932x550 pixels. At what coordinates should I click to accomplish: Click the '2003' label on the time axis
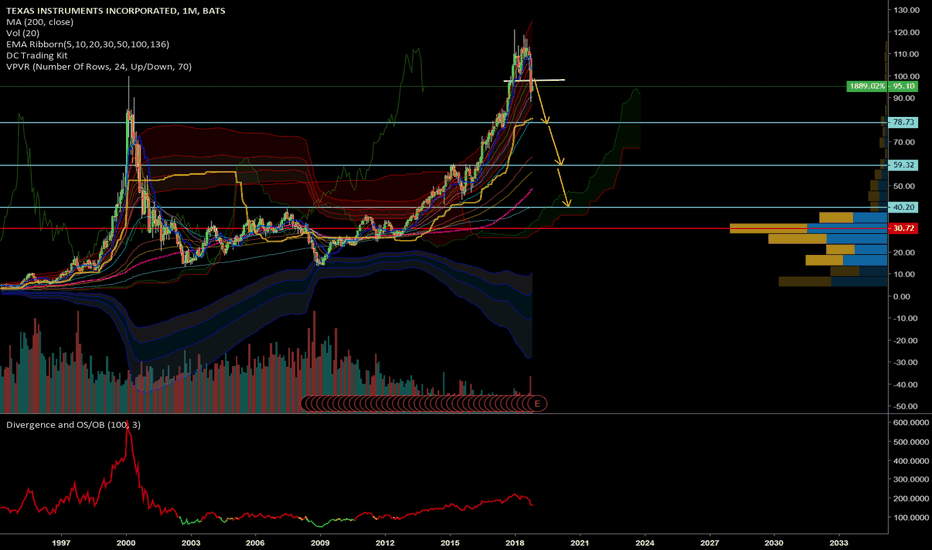coord(190,542)
